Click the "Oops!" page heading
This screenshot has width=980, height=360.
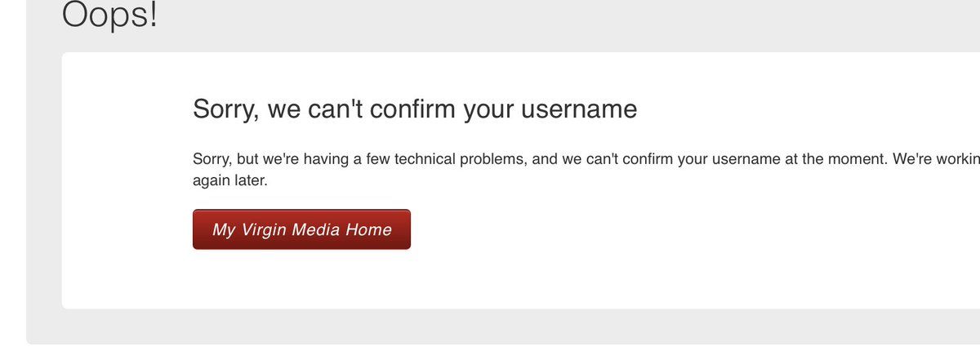point(109,15)
